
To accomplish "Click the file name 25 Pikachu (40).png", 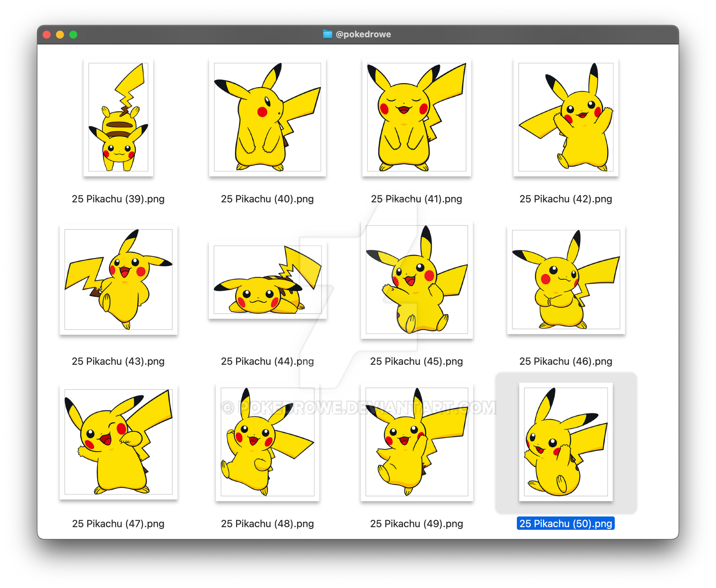I will 267,199.
